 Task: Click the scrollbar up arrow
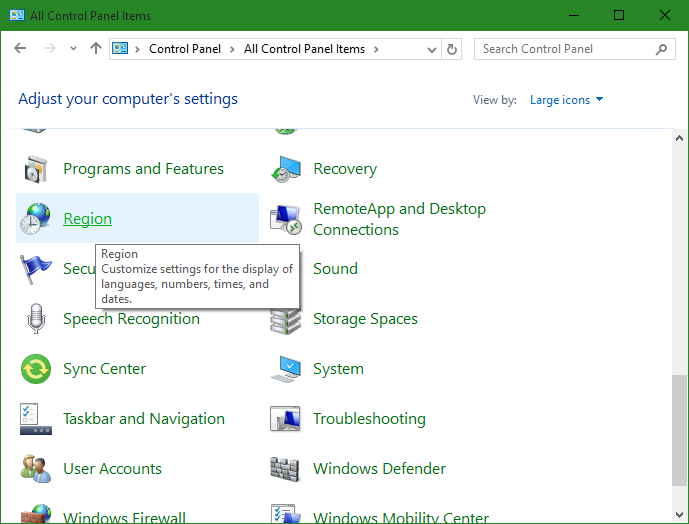coord(679,138)
